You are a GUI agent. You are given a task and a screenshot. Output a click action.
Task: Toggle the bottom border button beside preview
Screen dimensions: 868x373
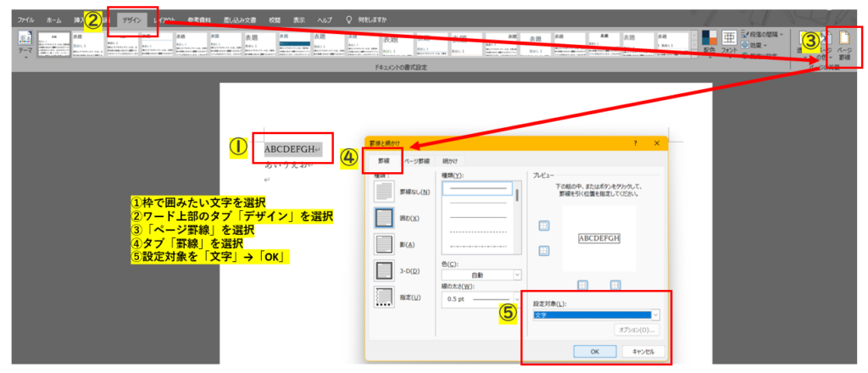click(543, 251)
